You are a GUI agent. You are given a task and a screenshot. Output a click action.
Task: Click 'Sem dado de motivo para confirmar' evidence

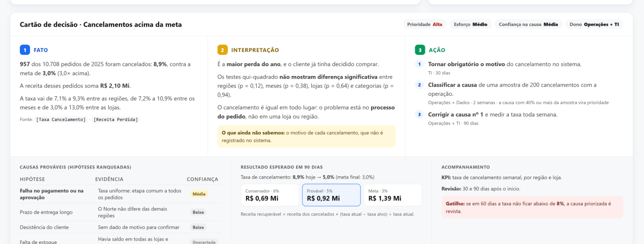tap(138, 227)
